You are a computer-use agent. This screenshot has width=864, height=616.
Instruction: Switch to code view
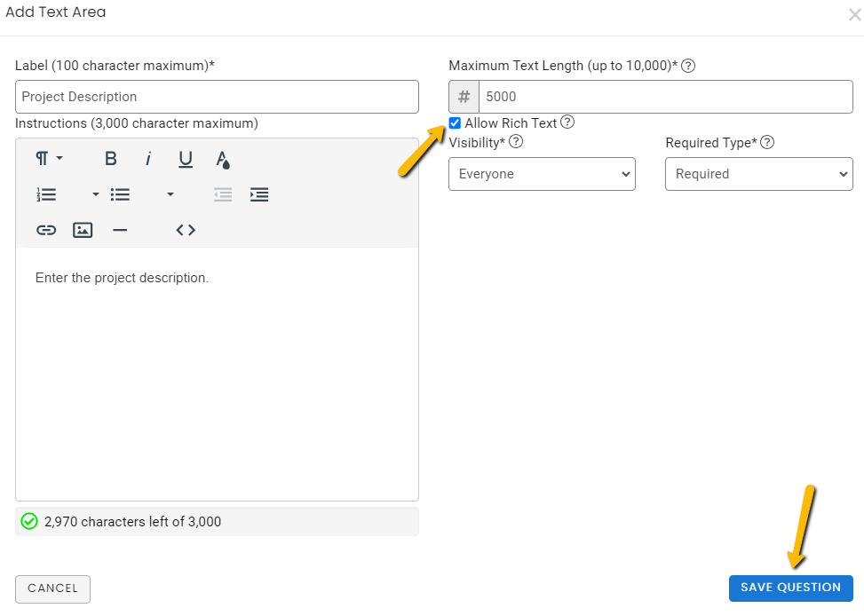click(186, 230)
